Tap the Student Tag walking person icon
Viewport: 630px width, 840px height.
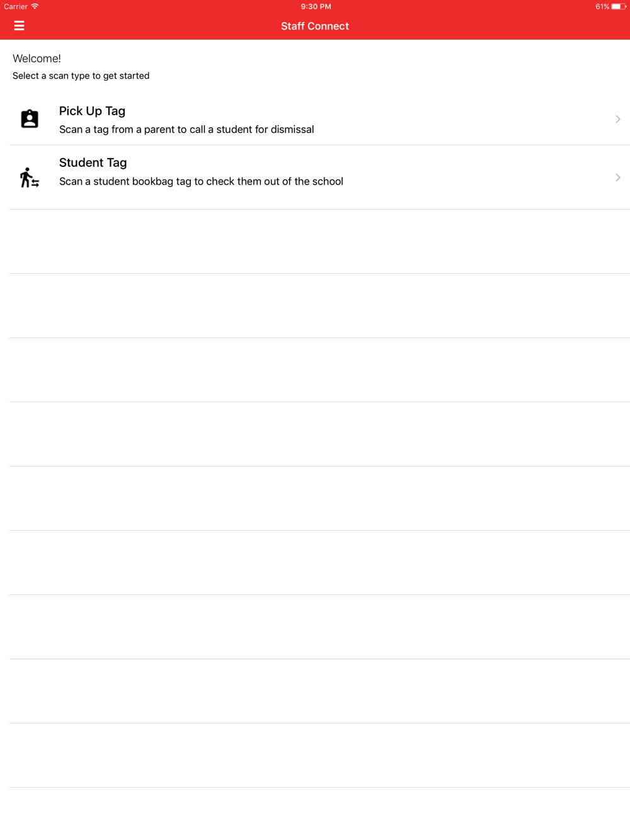(x=29, y=178)
